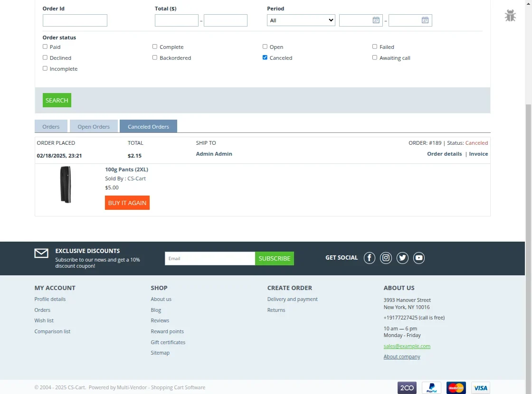Enable the Failed status checkbox
532x394 pixels.
point(375,47)
